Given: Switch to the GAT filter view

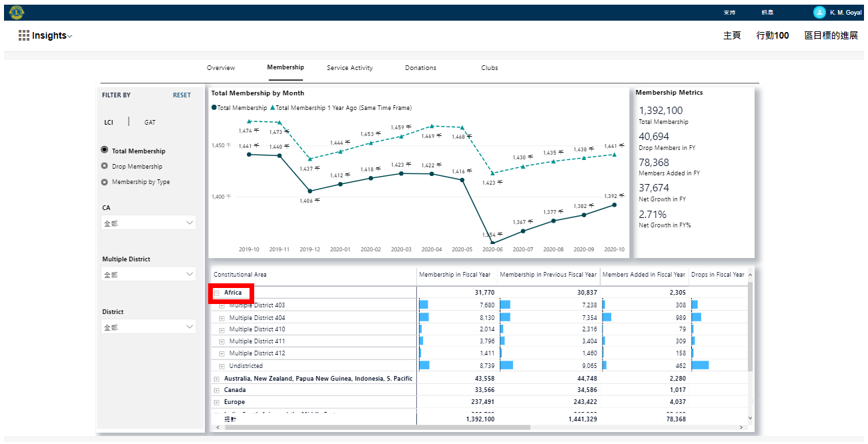Looking at the screenshot, I should point(150,123).
